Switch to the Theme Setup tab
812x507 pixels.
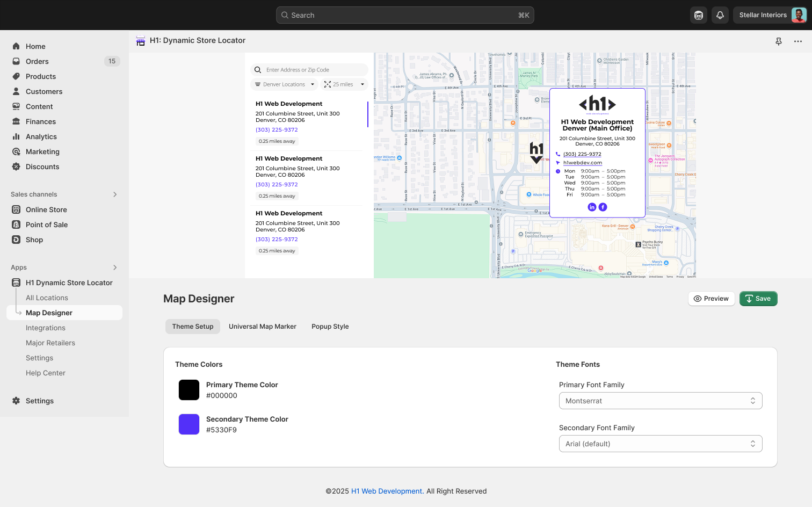pyautogui.click(x=193, y=327)
